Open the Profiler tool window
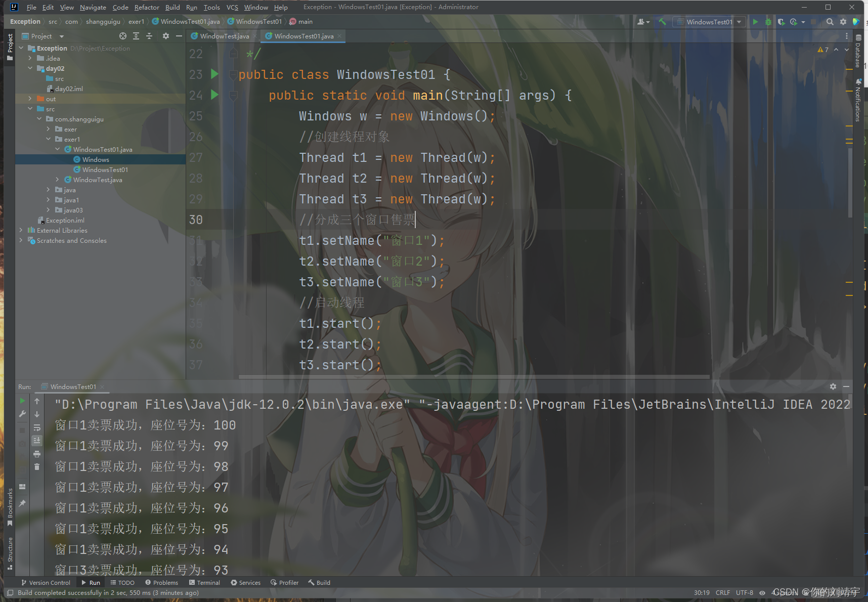 [284, 583]
